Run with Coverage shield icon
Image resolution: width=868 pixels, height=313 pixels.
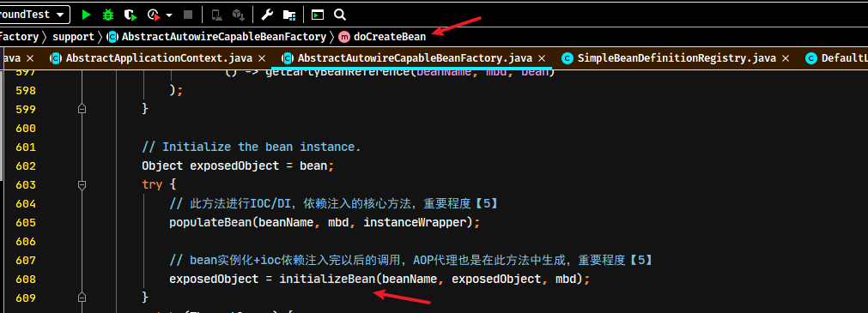[x=130, y=15]
